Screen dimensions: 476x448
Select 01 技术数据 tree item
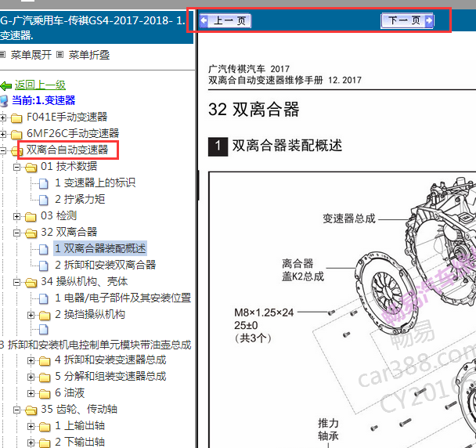pyautogui.click(x=69, y=166)
